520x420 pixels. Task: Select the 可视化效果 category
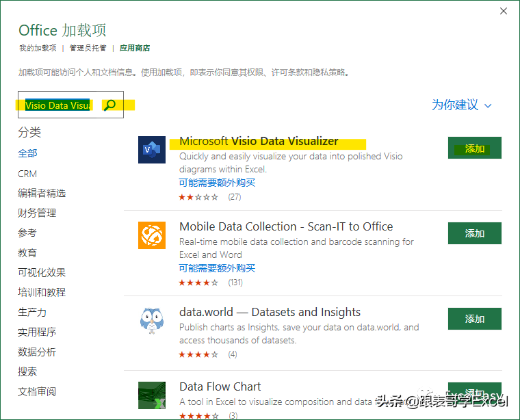(42, 272)
